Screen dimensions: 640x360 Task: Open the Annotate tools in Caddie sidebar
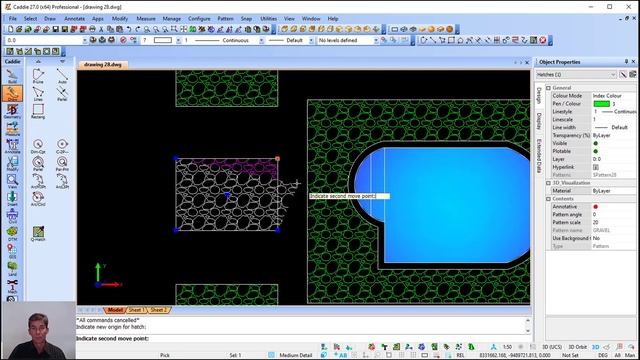pos(12,146)
